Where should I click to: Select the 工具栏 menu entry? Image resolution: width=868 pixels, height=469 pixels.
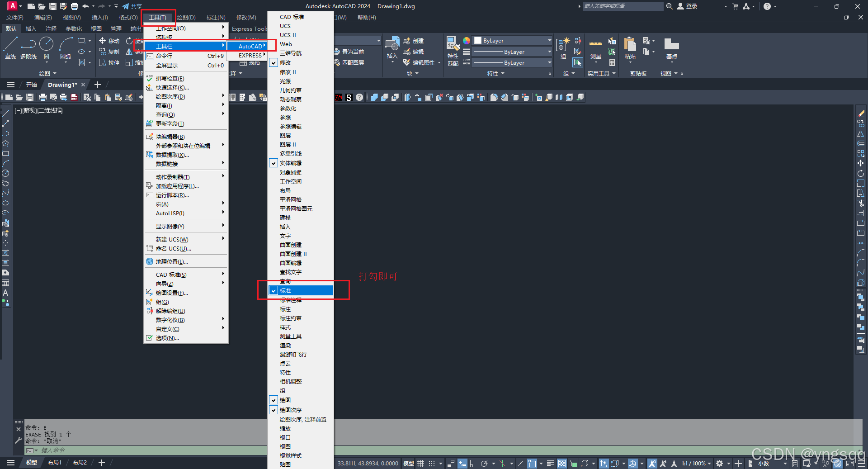(x=185, y=46)
